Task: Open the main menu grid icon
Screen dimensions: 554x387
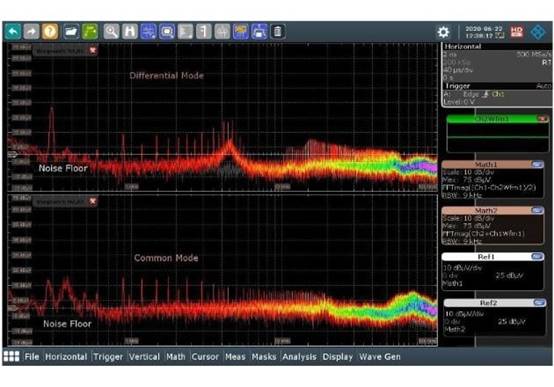Action: click(x=11, y=357)
